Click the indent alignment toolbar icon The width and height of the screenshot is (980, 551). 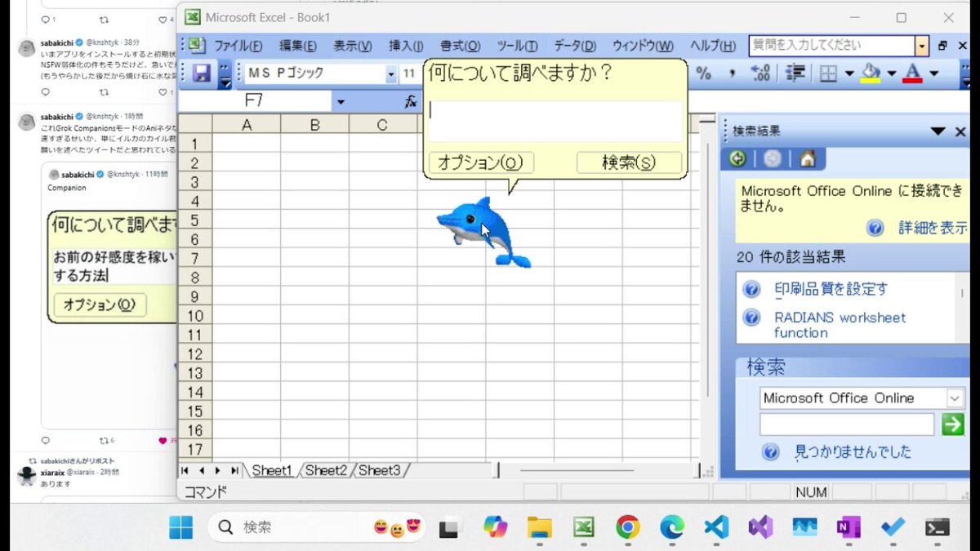click(x=795, y=73)
